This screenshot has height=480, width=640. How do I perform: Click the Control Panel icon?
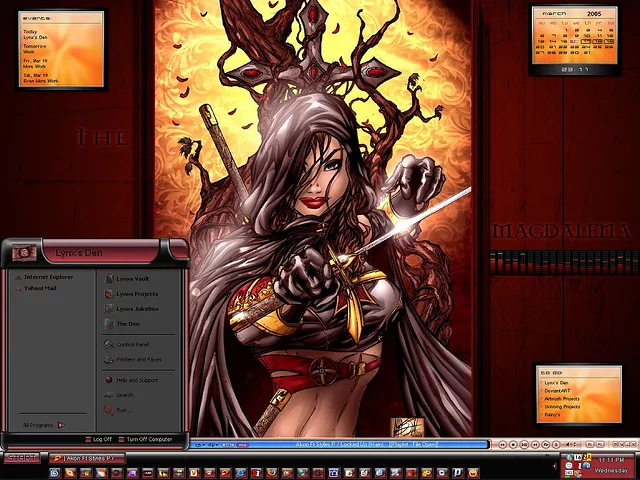pyautogui.click(x=109, y=344)
